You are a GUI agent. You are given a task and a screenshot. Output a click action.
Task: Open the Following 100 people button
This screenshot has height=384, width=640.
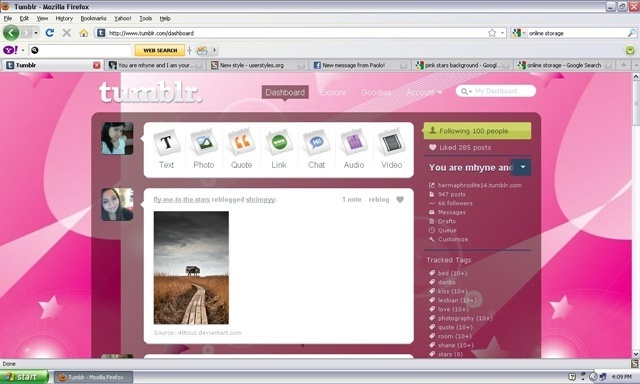pos(477,131)
